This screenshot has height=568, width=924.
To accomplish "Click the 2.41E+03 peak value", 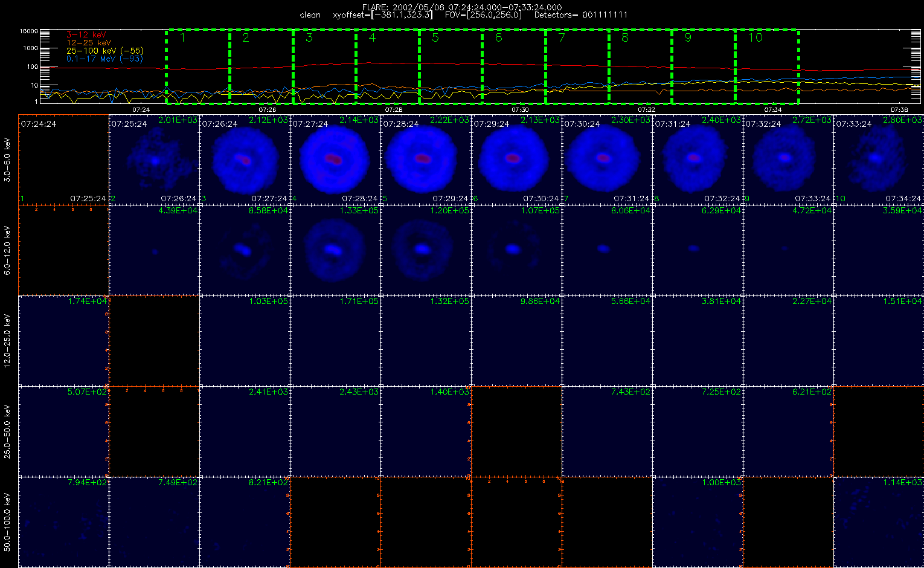I will pos(269,392).
